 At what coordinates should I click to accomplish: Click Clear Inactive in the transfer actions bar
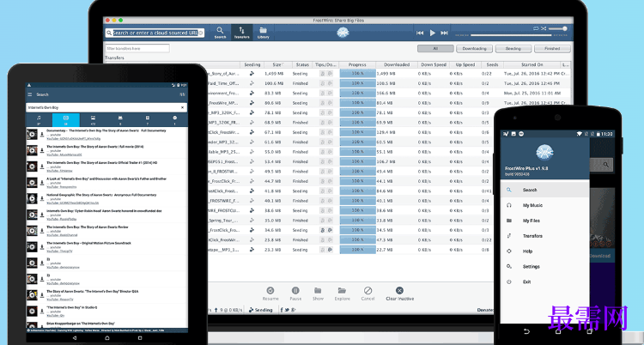tap(399, 294)
